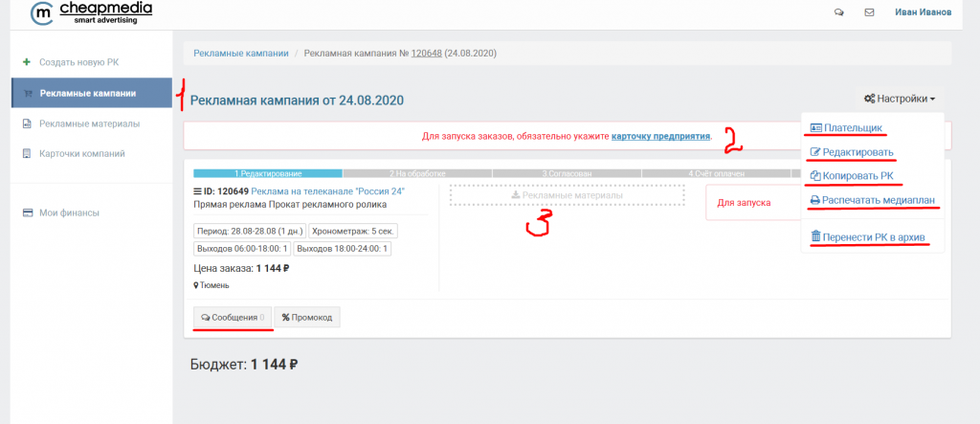Click Рекламные кампании breadcrumb link
The width and height of the screenshot is (980, 424).
tap(240, 54)
